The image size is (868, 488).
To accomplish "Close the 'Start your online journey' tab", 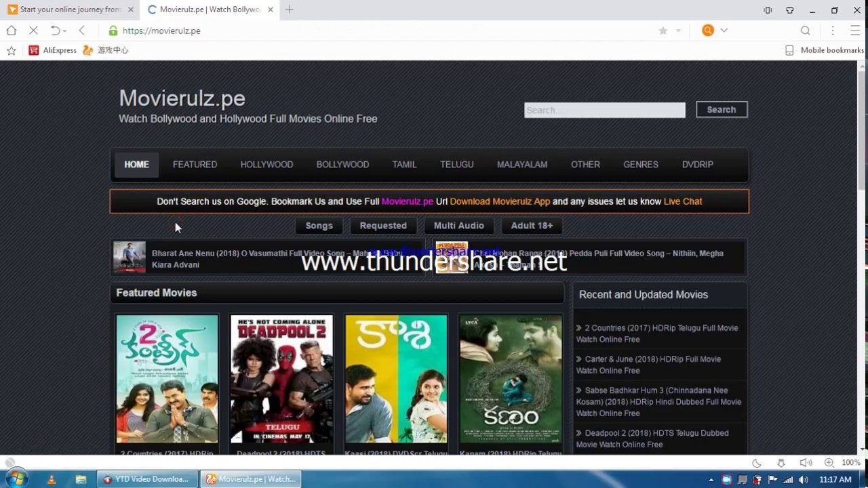I will pyautogui.click(x=131, y=9).
